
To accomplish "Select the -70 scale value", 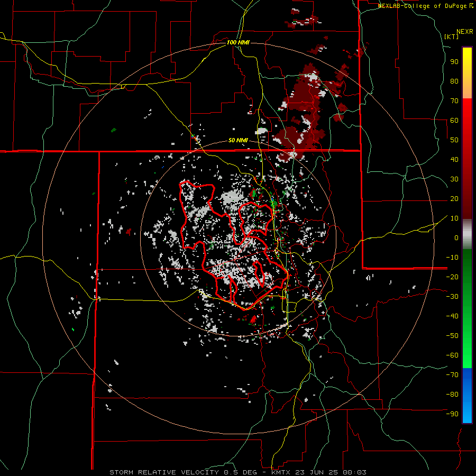I will [x=452, y=375].
